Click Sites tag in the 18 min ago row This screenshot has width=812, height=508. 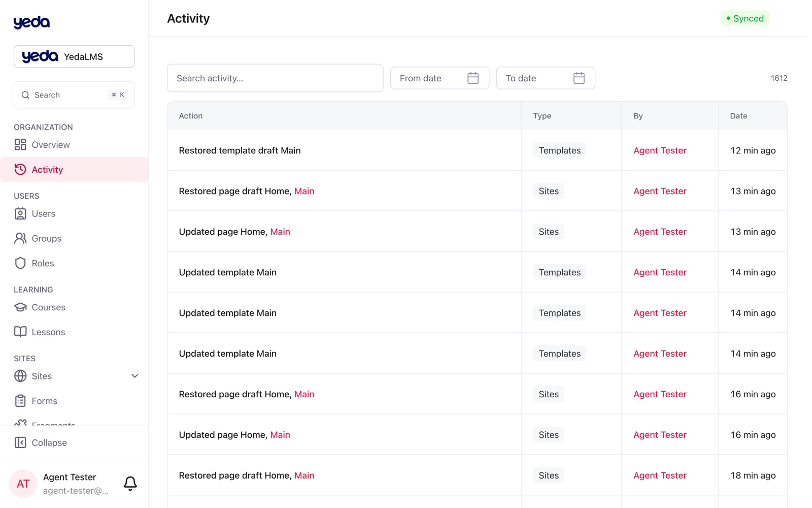point(549,475)
